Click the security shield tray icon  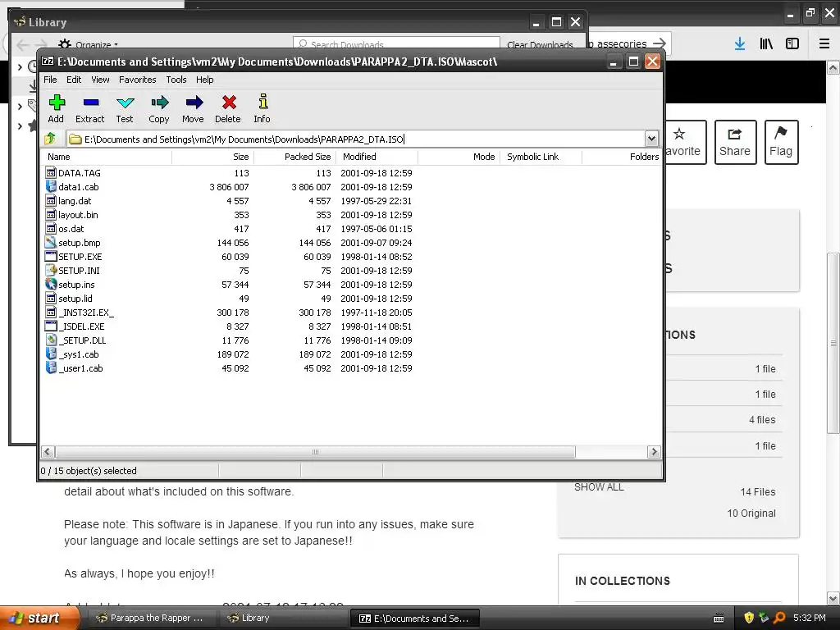pos(749,618)
